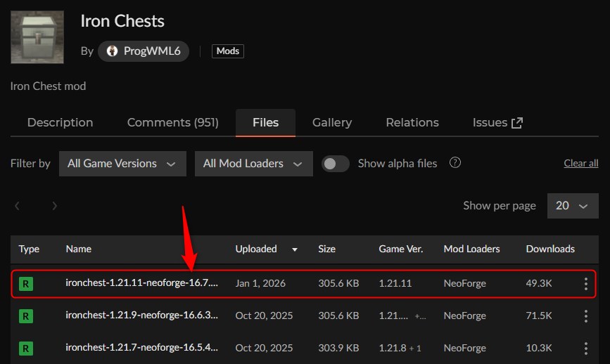610x364 pixels.
Task: Open file ironchest-1.21.11-neoforge-16.7
Action: point(141,282)
